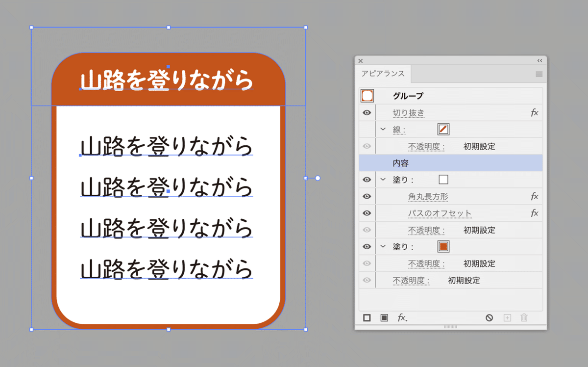Click the Add New Fill icon
This screenshot has height=367, width=588.
coord(384,318)
